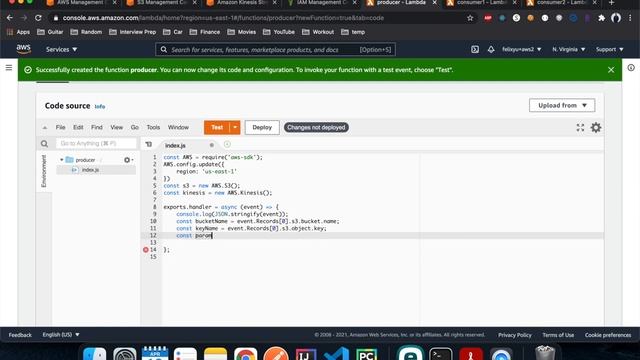The width and height of the screenshot is (640, 360).
Task: Switch to the Amazon Kinesis browser tab
Action: pos(242,3)
